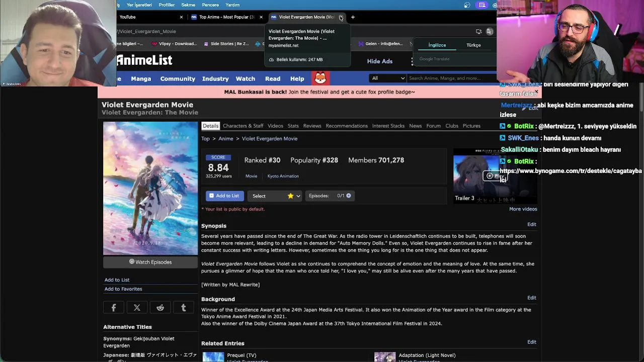This screenshot has width=644, height=362.
Task: Click the Hide Ads link
Action: click(380, 61)
